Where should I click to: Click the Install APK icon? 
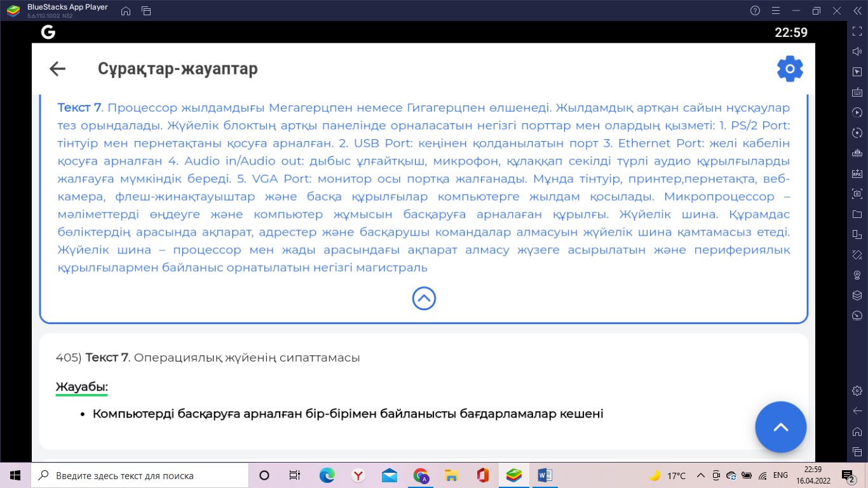pos(857,173)
